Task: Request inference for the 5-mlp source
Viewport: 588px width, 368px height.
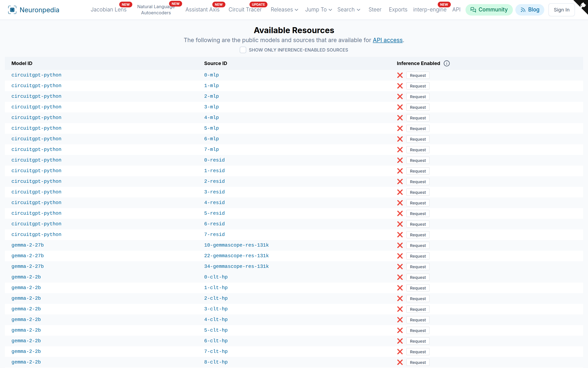Action: (418, 129)
